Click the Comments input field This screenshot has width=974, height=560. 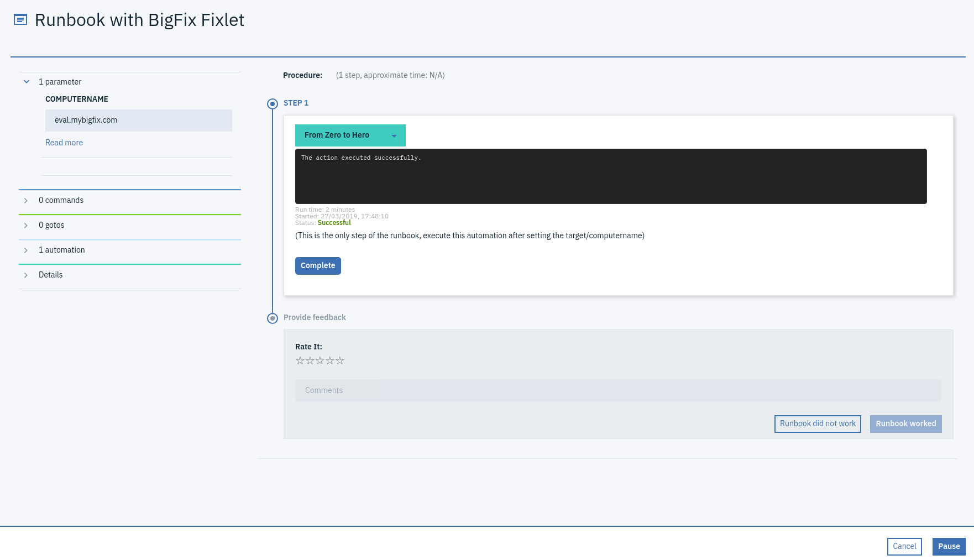pos(618,390)
